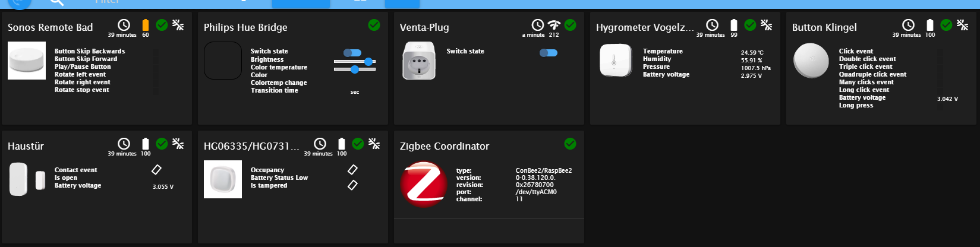
Task: Click the Humidity value 55.91 %
Action: (751, 61)
